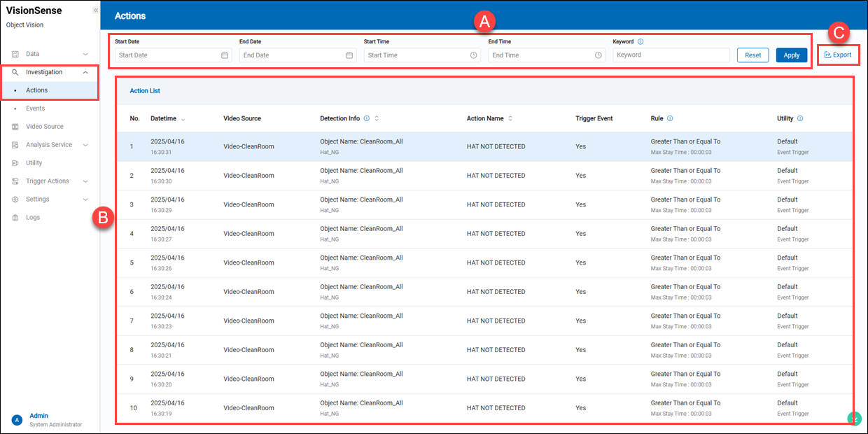Sort by the Action Name column arrows
Viewport: 868px width, 434px height.
(x=510, y=118)
